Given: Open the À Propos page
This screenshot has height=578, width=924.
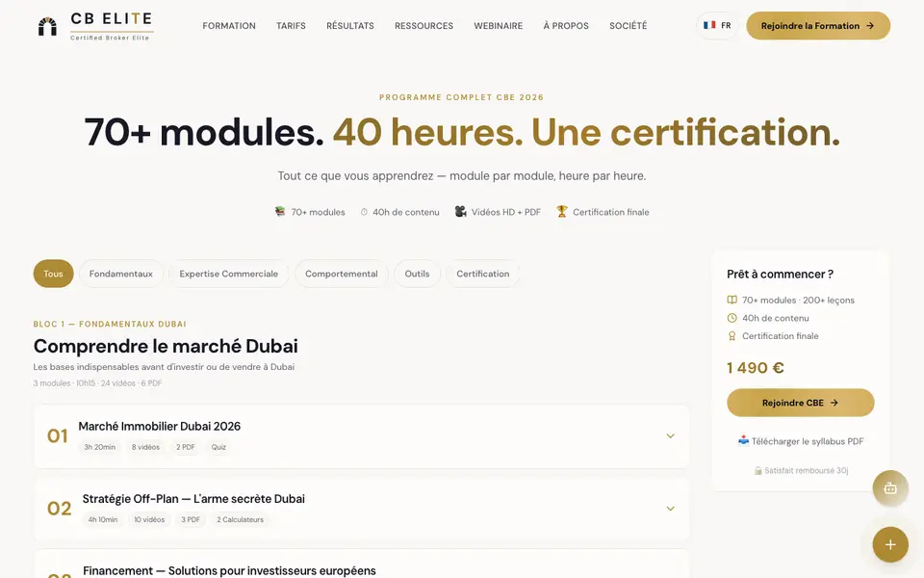Looking at the screenshot, I should pyautogui.click(x=566, y=26).
